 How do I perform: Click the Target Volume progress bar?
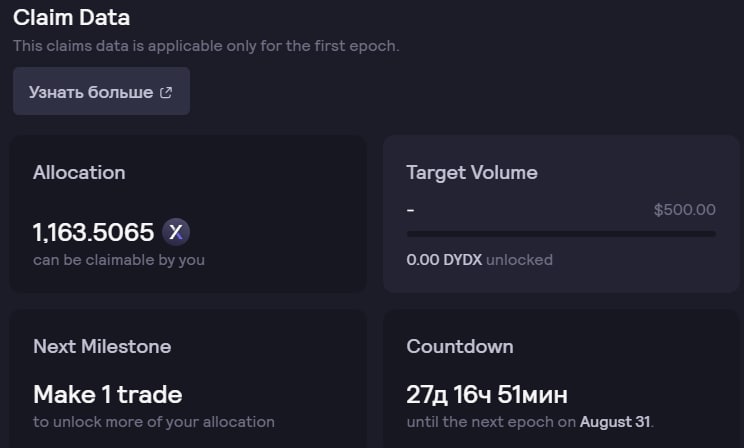[x=561, y=234]
